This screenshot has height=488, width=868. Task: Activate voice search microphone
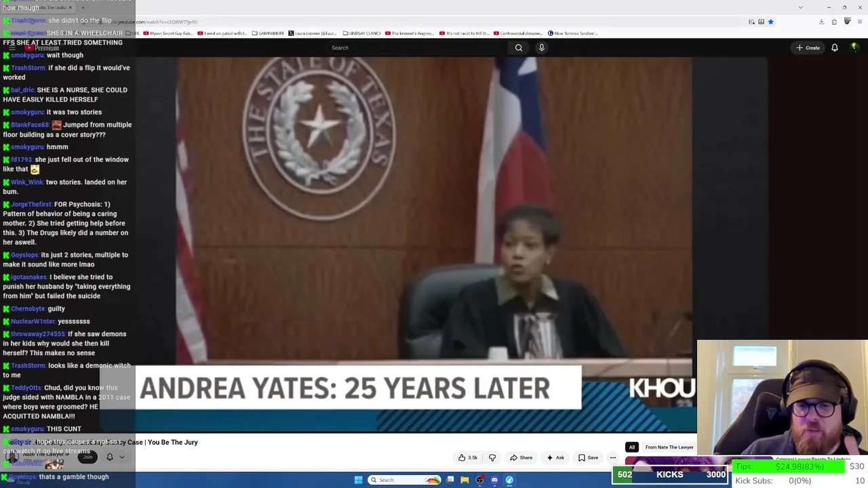541,47
